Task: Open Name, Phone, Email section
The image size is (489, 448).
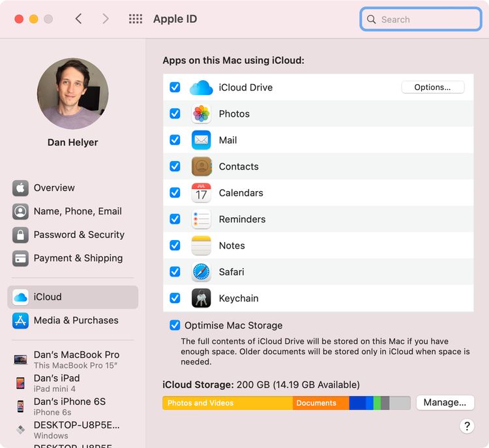Action: click(x=72, y=211)
